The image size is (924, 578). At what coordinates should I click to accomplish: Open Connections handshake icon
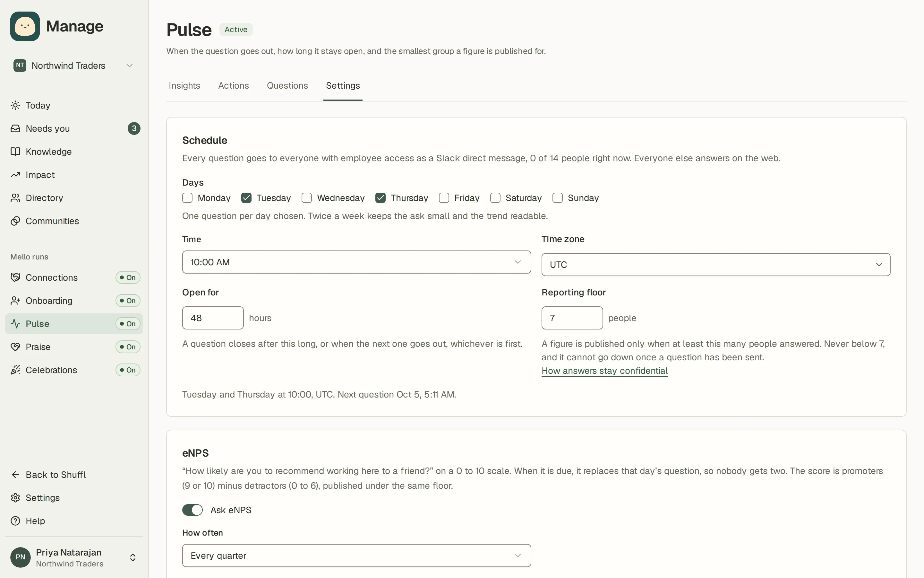click(15, 277)
